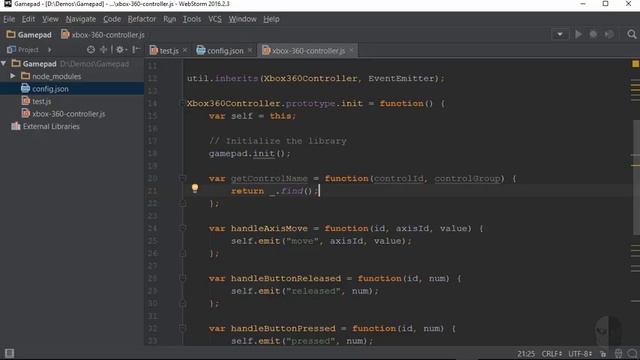Hide the Project tool window
Image resolution: width=640 pixels, height=360 pixels.
click(x=136, y=50)
